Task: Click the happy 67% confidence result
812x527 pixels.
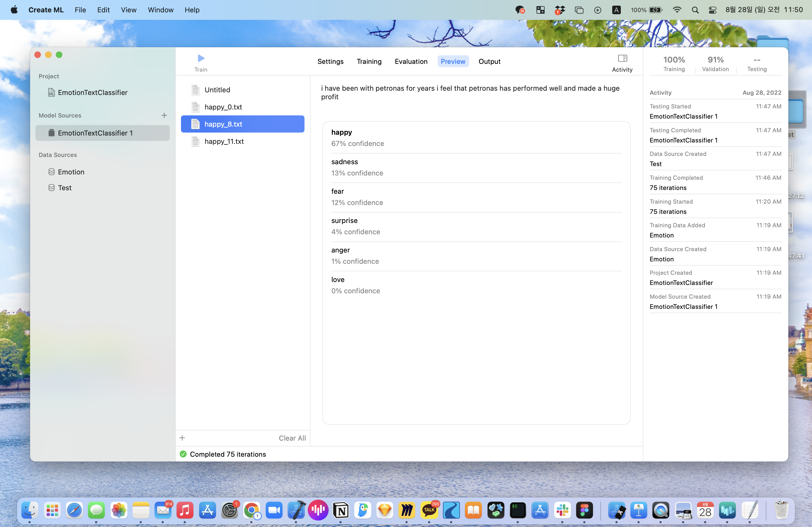Action: [x=476, y=138]
